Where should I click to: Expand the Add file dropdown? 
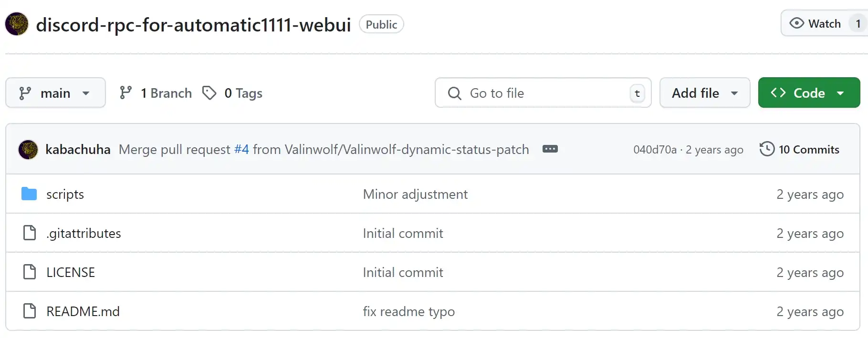tap(705, 93)
